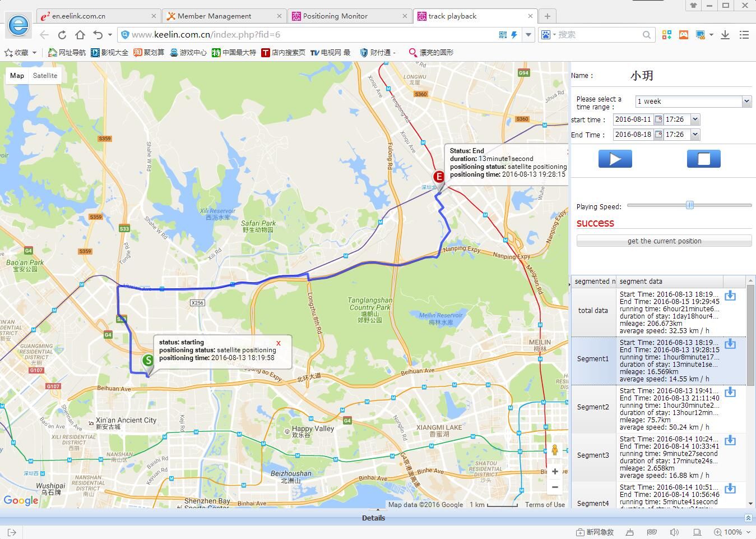
Task: Click browser zoom level 100%
Action: pos(732,532)
